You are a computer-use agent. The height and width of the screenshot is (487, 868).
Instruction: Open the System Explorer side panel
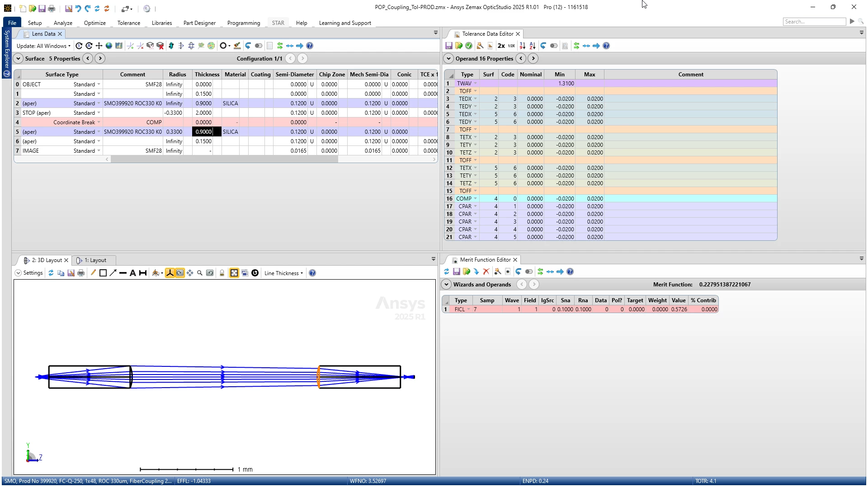pos(7,53)
